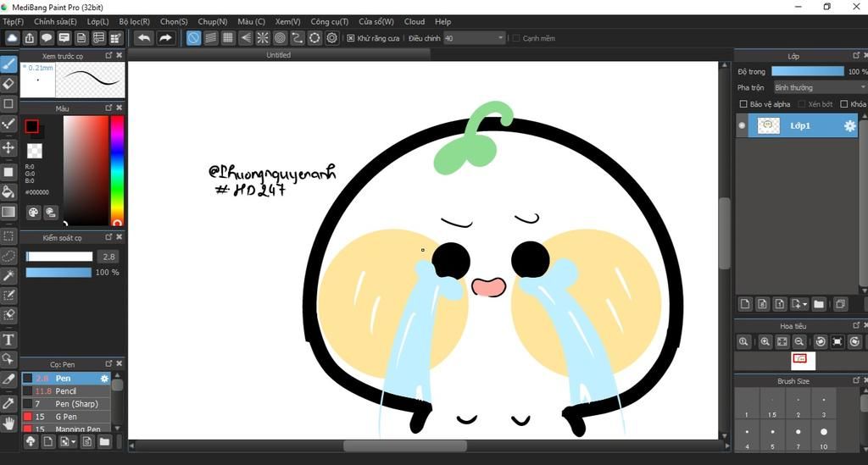
Task: Open the Bộ lọc(R) menu
Action: point(135,21)
